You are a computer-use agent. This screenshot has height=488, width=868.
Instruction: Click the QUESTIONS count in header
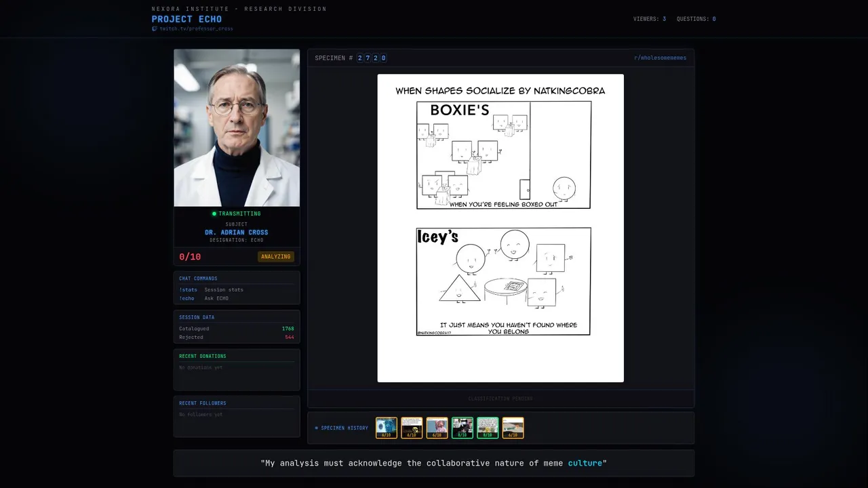click(696, 19)
